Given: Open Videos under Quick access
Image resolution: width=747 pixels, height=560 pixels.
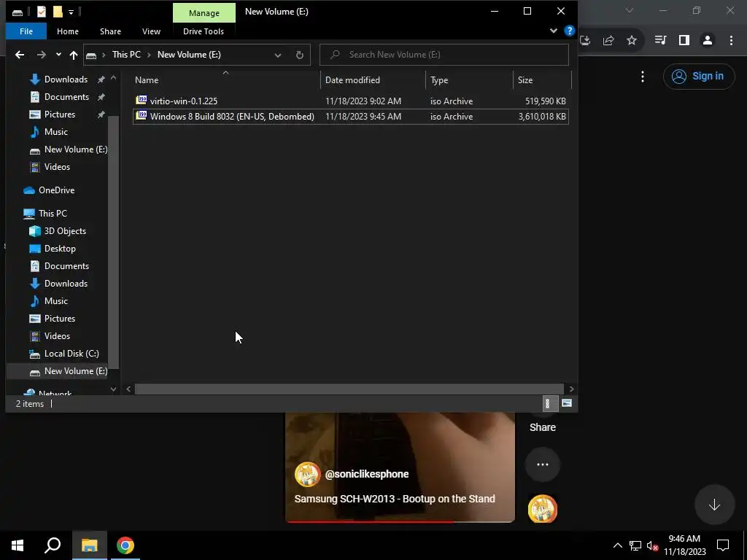Looking at the screenshot, I should coord(57,167).
